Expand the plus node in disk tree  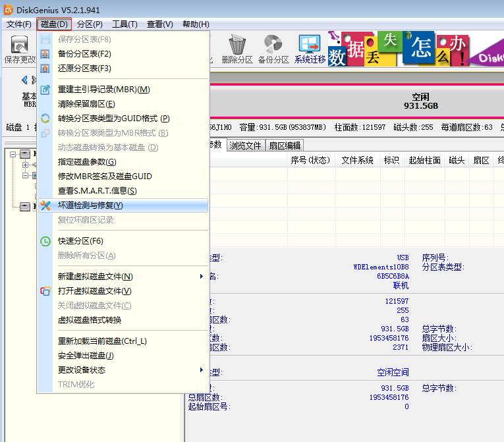[25, 165]
